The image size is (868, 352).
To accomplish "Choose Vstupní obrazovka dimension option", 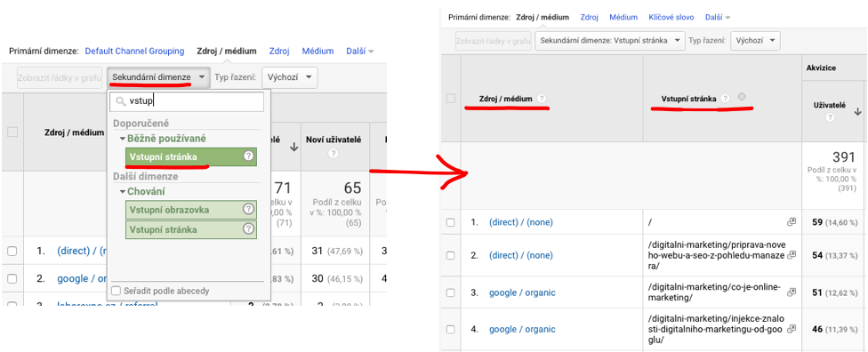I will [x=191, y=209].
